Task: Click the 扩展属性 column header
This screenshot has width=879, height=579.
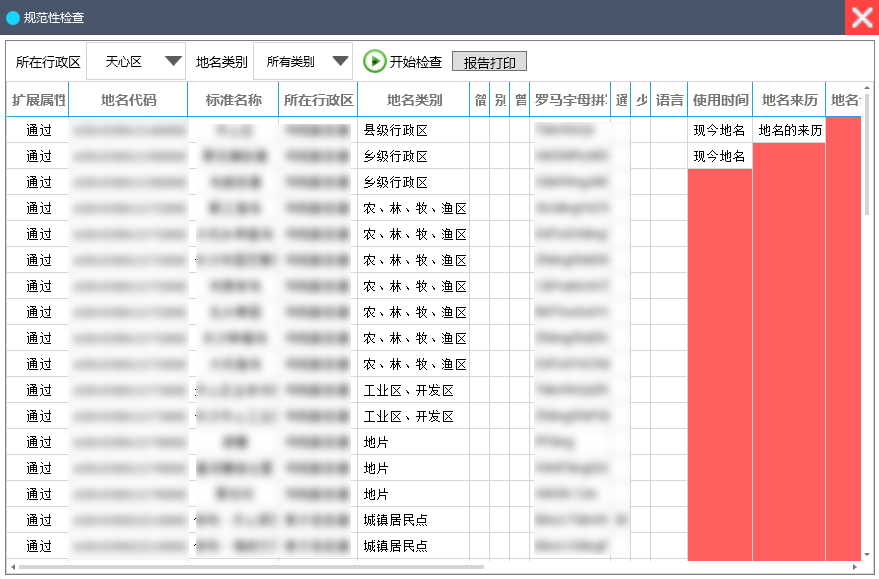Action: click(x=38, y=100)
